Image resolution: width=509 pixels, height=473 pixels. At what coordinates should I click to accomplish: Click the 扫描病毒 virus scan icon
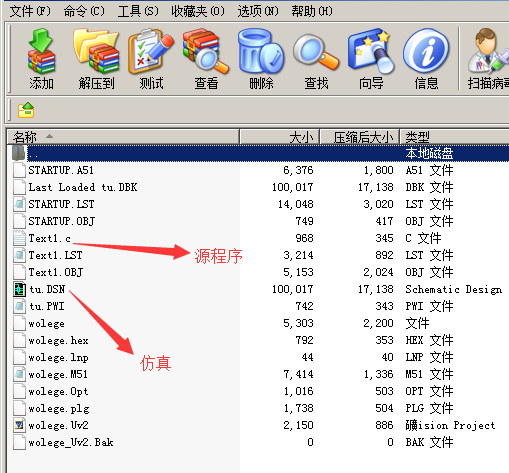pyautogui.click(x=488, y=59)
